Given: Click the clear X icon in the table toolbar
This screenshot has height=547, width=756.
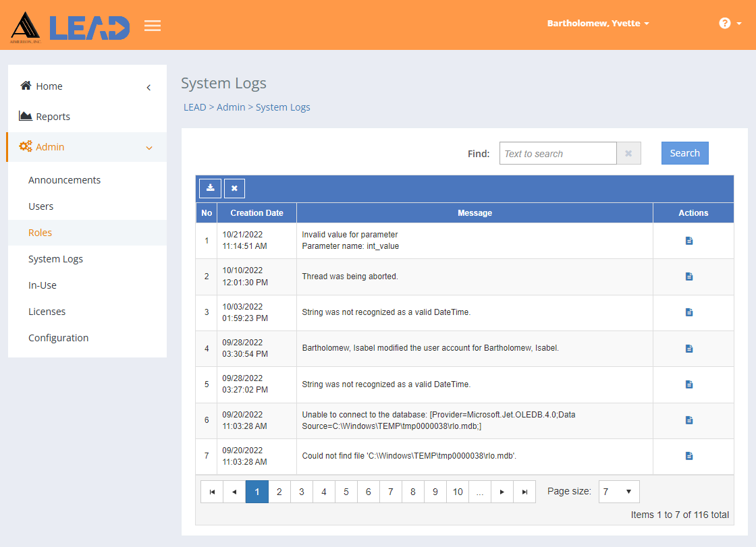Looking at the screenshot, I should [234, 188].
